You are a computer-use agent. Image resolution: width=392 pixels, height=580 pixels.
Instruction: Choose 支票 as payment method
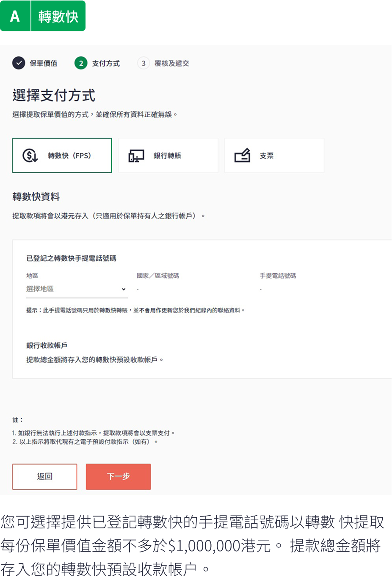tap(274, 155)
